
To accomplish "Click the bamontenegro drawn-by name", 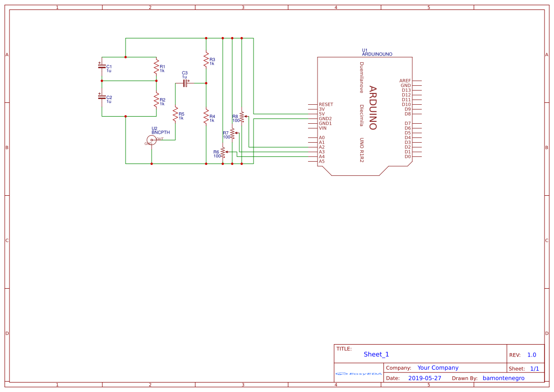I will coord(503,378).
